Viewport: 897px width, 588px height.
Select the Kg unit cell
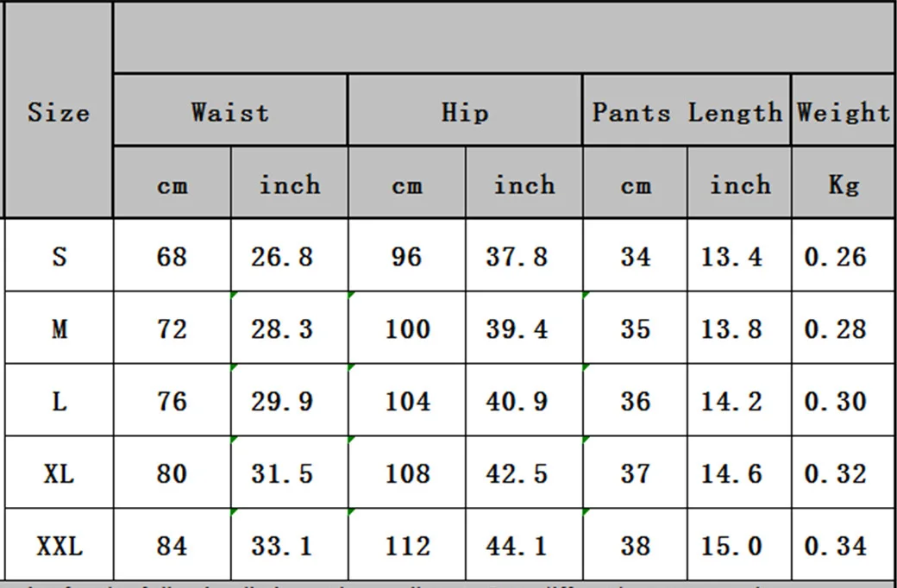click(844, 183)
